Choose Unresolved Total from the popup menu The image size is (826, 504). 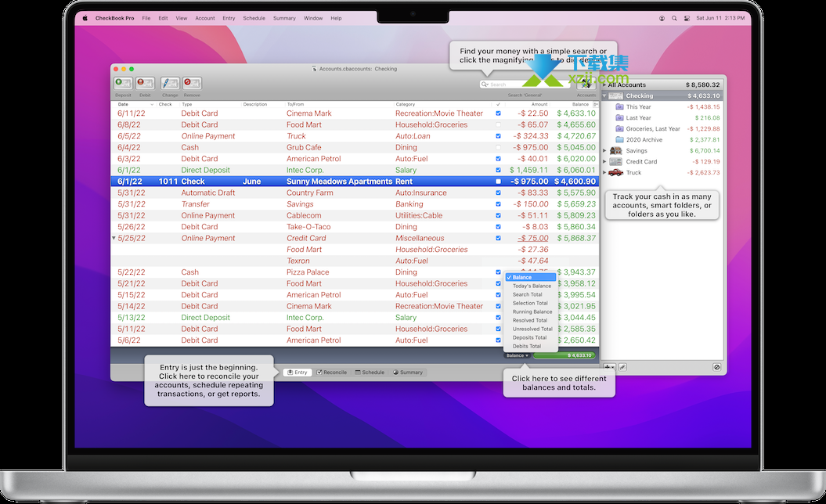tap(531, 329)
